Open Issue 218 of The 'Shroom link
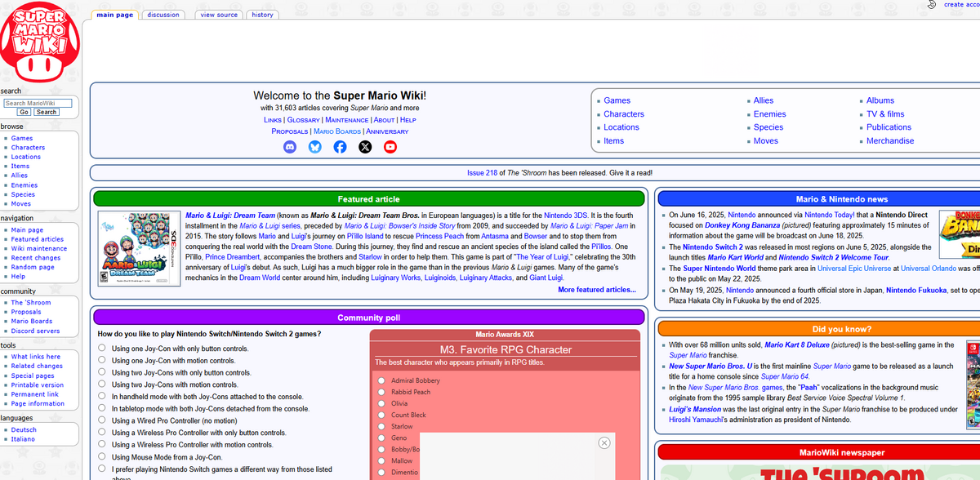The height and width of the screenshot is (480, 980). [x=482, y=173]
